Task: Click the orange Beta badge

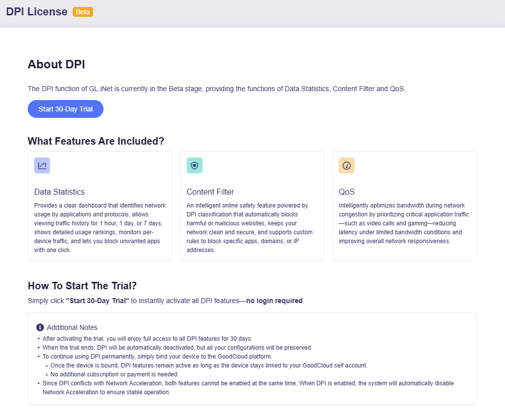Action: click(x=83, y=11)
